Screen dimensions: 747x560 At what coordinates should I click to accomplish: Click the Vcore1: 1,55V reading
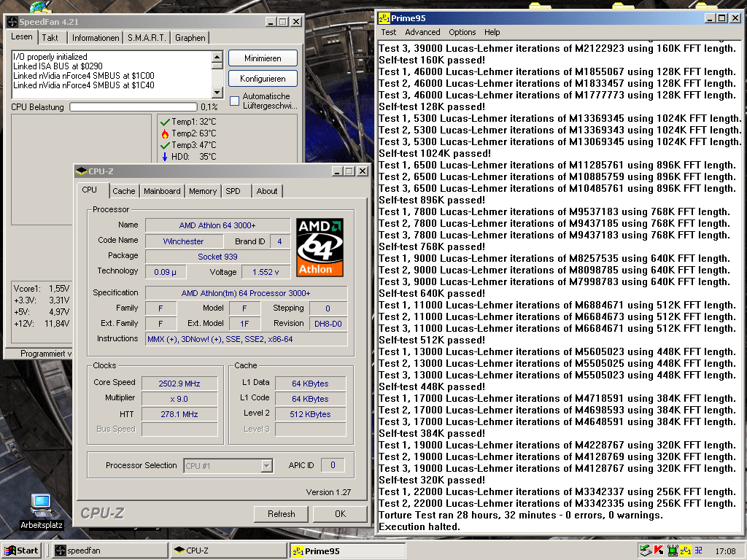tap(42, 289)
